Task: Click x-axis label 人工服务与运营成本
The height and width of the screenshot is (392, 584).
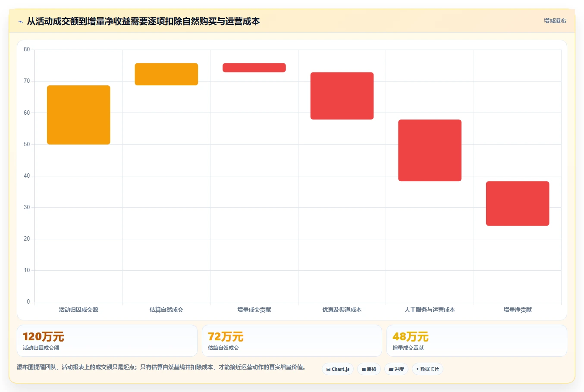Action: pos(430,310)
